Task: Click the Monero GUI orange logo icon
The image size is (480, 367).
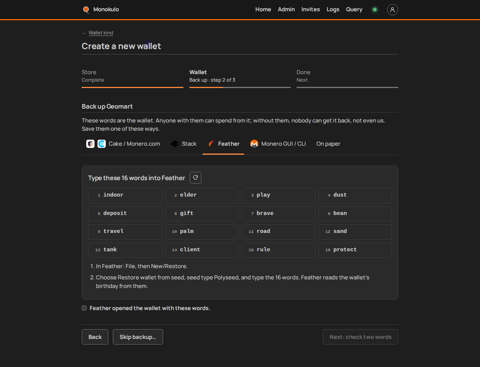Action: pos(254,144)
